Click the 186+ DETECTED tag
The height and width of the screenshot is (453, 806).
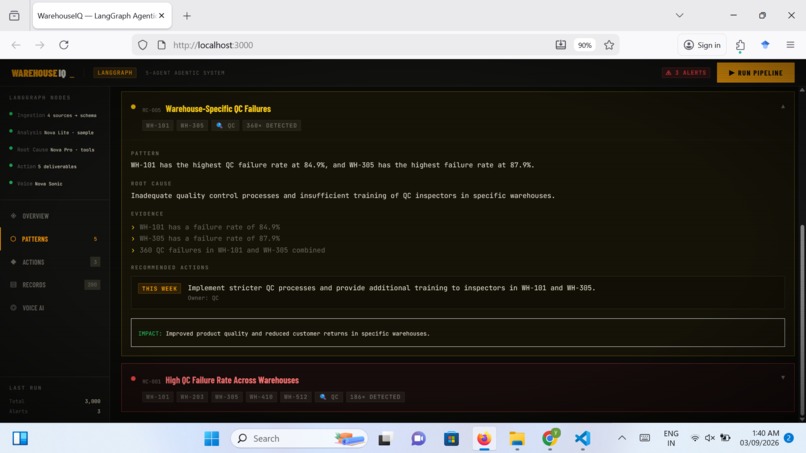click(375, 397)
